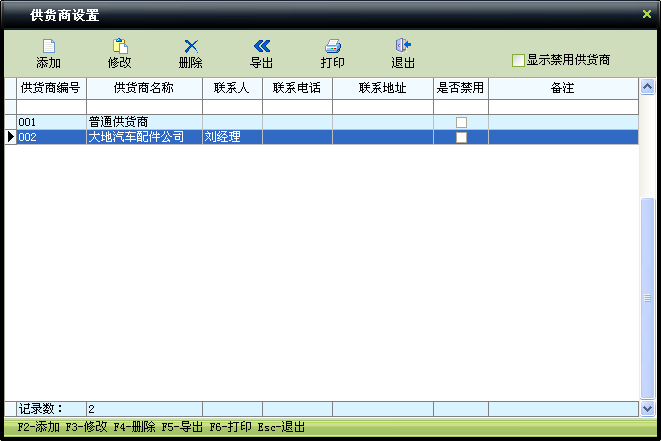Image resolution: width=661 pixels, height=441 pixels.
Task: Select the 普通供货商 row
Action: (321, 122)
